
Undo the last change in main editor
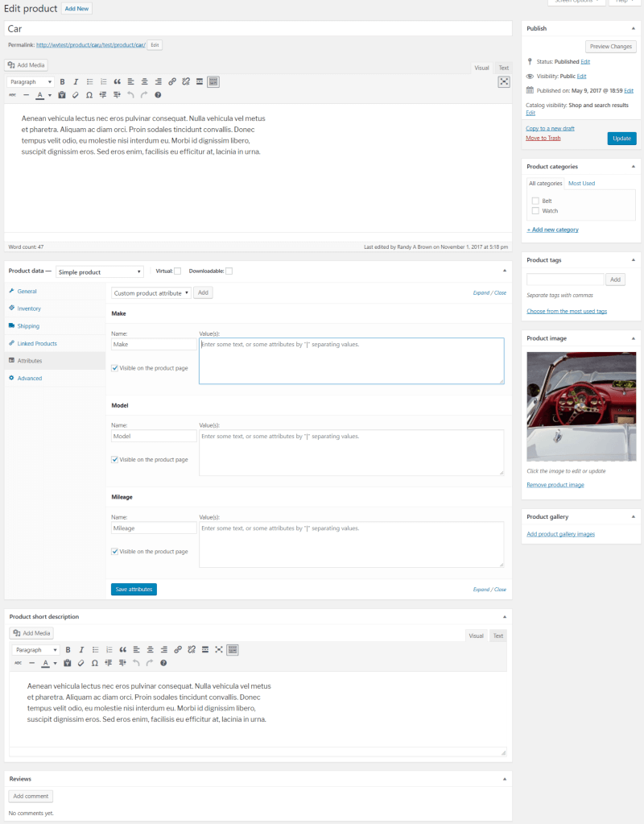(x=130, y=95)
